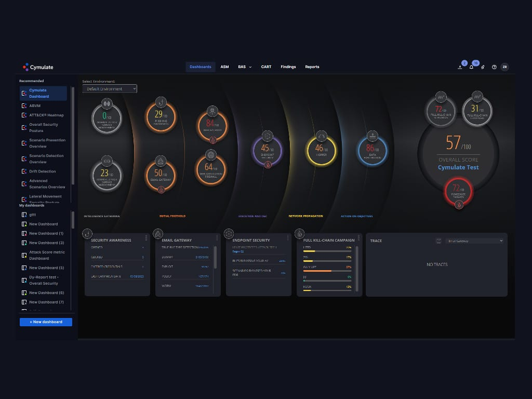This screenshot has height=399, width=532.
Task: Open the 46/100 Hopper gauge
Action: [x=321, y=151]
